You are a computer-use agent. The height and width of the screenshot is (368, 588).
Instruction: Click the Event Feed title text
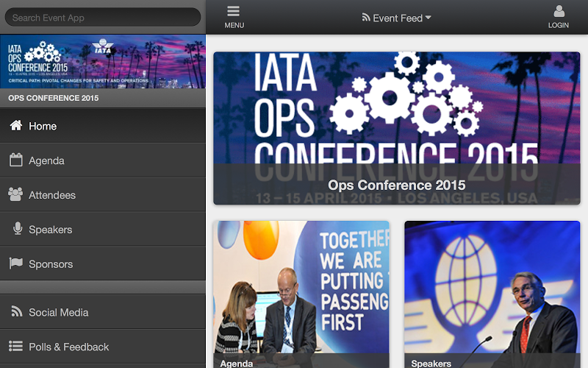(x=398, y=18)
